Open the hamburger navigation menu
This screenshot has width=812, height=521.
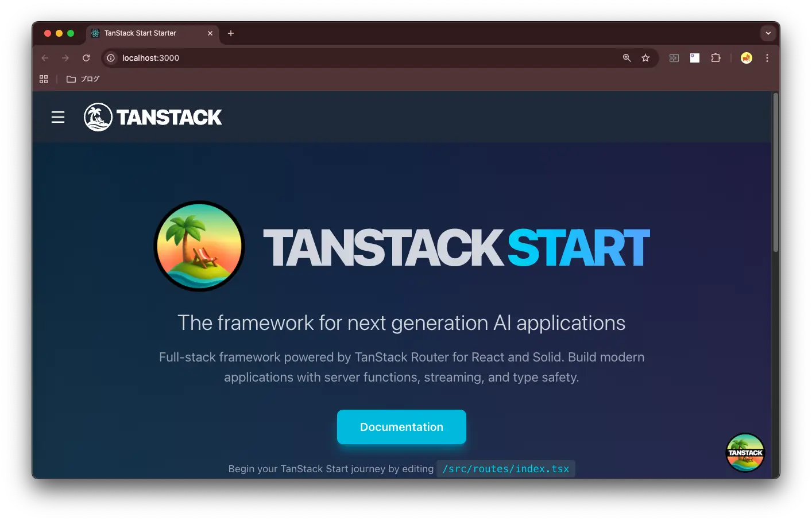58,117
